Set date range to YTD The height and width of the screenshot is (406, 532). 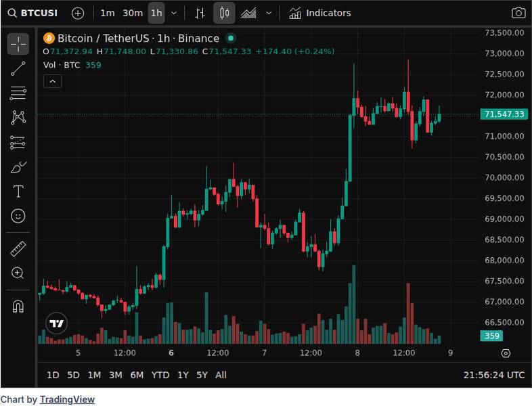click(x=160, y=375)
